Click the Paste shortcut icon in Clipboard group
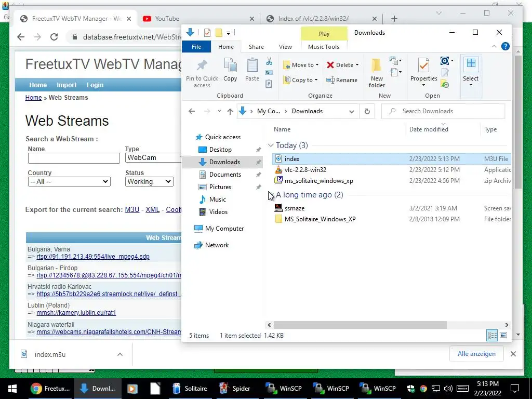Viewport: 532px width, 399px height. 269,84
